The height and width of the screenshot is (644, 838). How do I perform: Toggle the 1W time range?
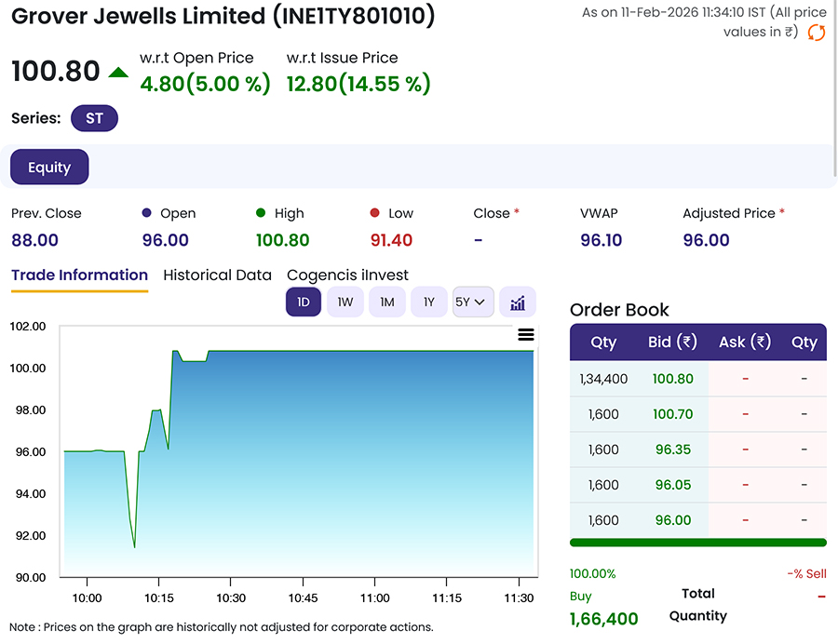tap(345, 302)
